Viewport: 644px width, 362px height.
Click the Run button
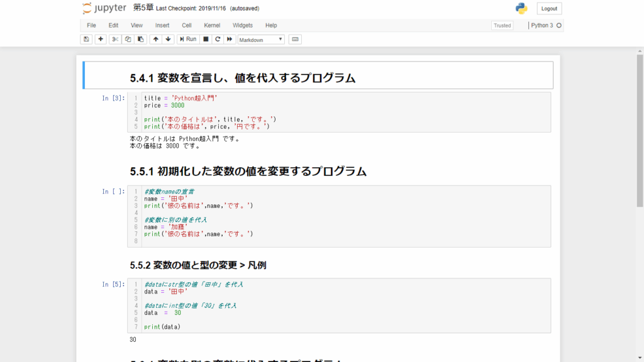coord(187,39)
